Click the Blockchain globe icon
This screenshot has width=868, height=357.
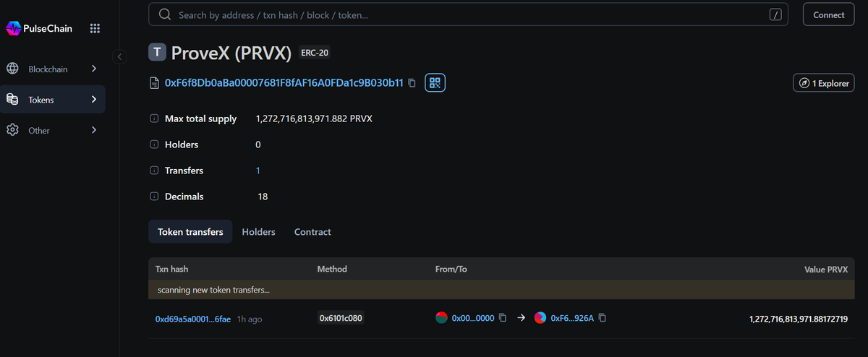(x=12, y=69)
